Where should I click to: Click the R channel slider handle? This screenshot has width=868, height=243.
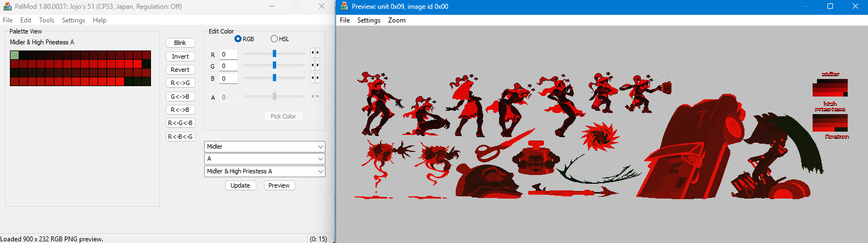tap(275, 54)
